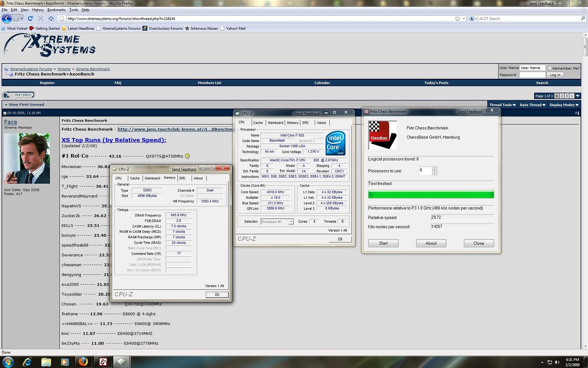Bookmark this page with the star icon

(457, 18)
